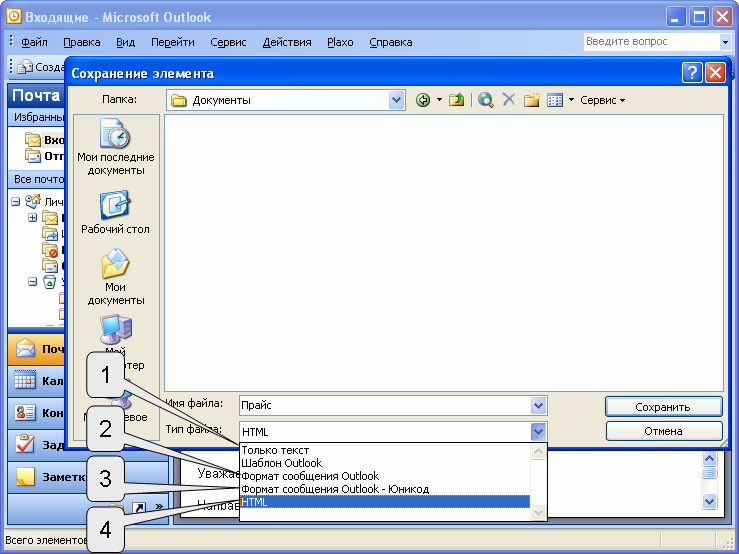Viewport: 739px width, 554px height.
Task: Open the 'Сервис' dropdown in dialog toolbar
Action: (x=603, y=100)
